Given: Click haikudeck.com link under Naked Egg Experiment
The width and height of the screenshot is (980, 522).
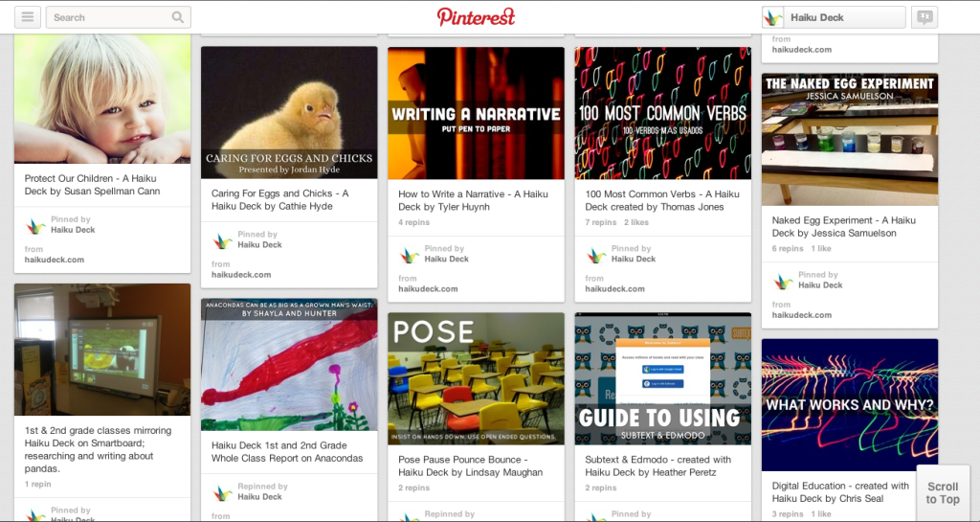Looking at the screenshot, I should [x=802, y=315].
